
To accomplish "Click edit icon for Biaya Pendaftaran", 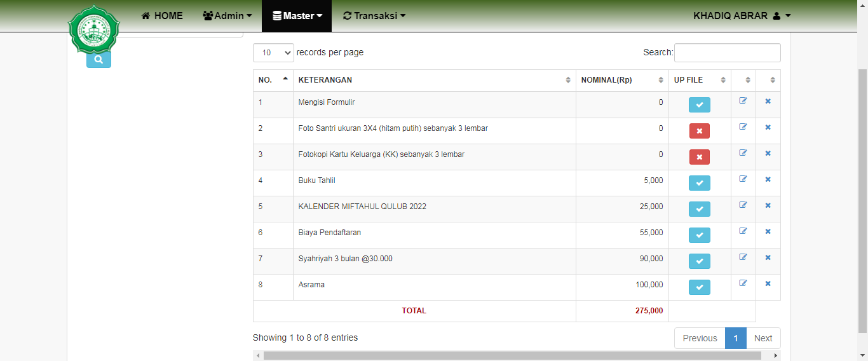I will [743, 231].
